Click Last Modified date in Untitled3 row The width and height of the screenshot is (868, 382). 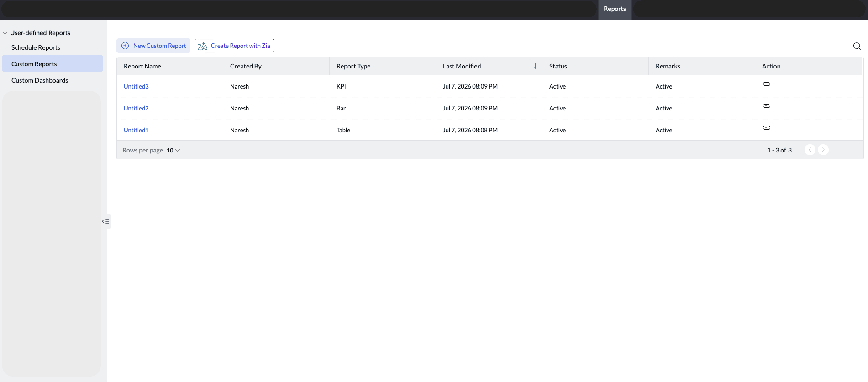pyautogui.click(x=470, y=86)
